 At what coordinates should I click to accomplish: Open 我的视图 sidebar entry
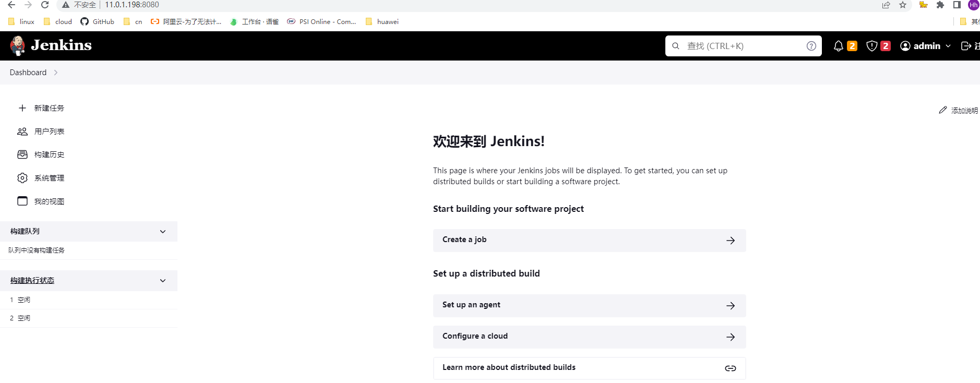[x=49, y=201]
